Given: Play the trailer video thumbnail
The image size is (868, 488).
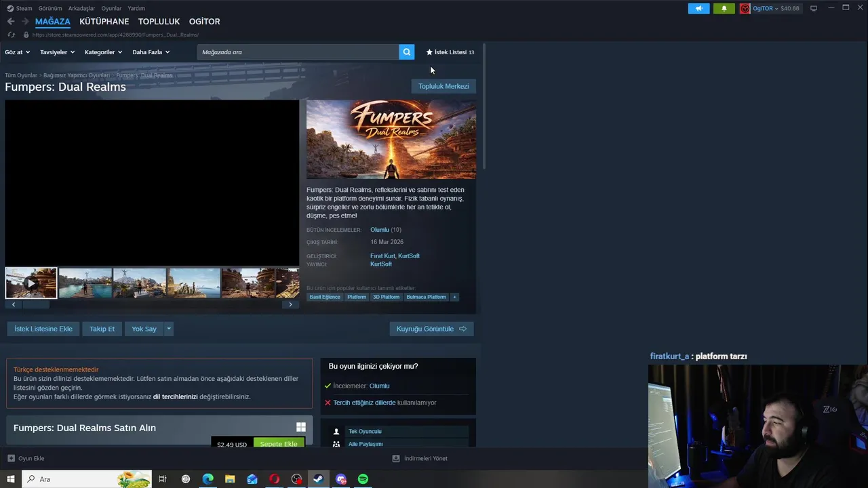Looking at the screenshot, I should [31, 283].
